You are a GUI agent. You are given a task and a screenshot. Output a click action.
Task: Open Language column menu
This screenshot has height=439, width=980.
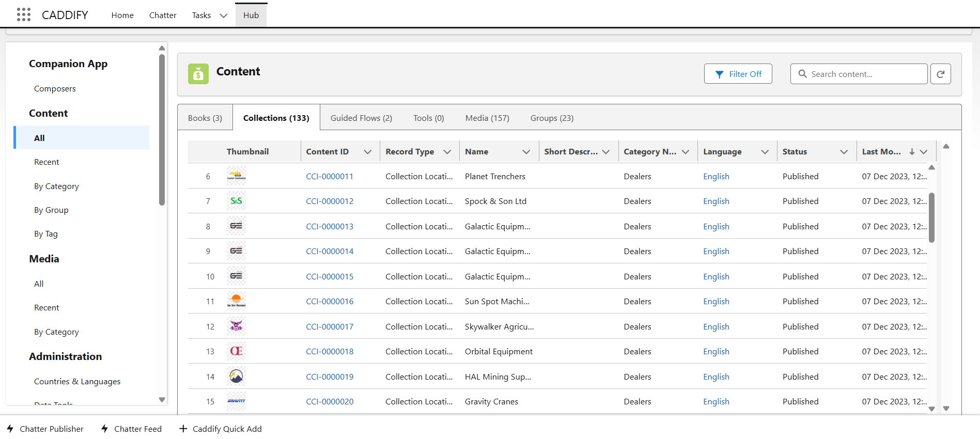point(765,152)
